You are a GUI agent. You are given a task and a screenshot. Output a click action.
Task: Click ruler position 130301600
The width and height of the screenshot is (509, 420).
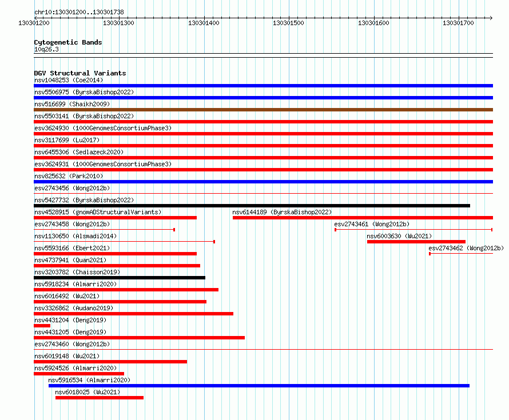point(373,23)
